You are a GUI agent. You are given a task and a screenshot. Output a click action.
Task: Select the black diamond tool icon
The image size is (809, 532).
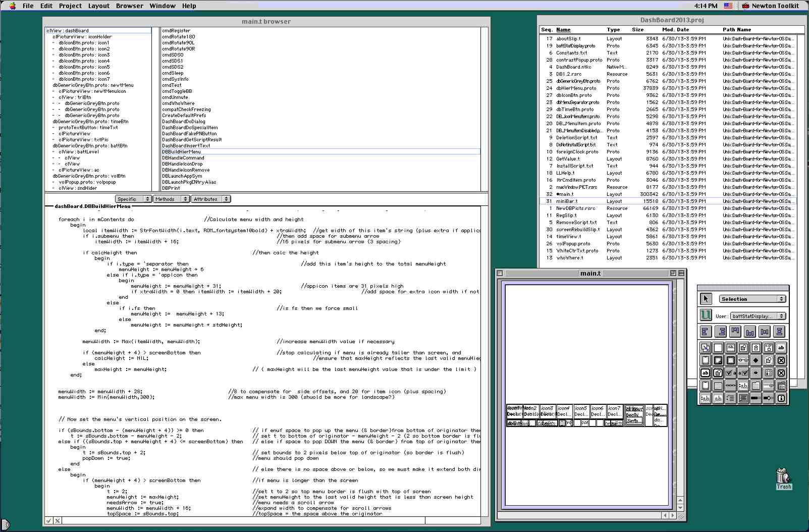click(756, 360)
